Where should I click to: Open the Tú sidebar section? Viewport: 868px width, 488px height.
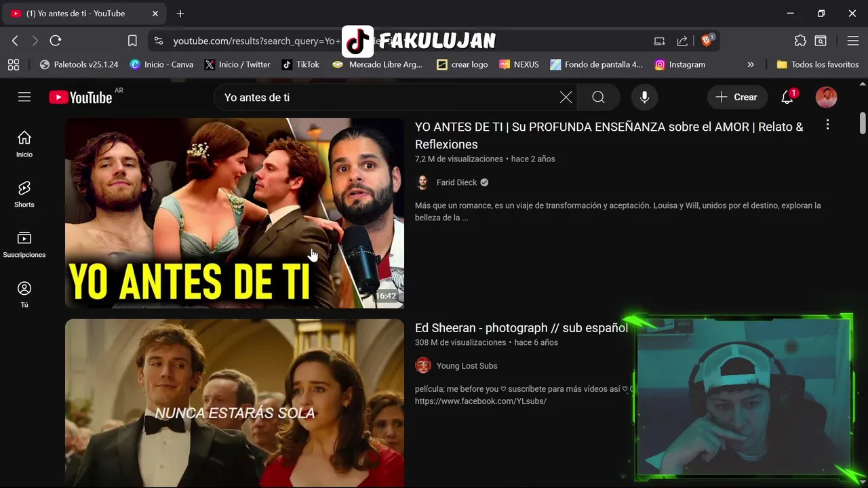[24, 295]
